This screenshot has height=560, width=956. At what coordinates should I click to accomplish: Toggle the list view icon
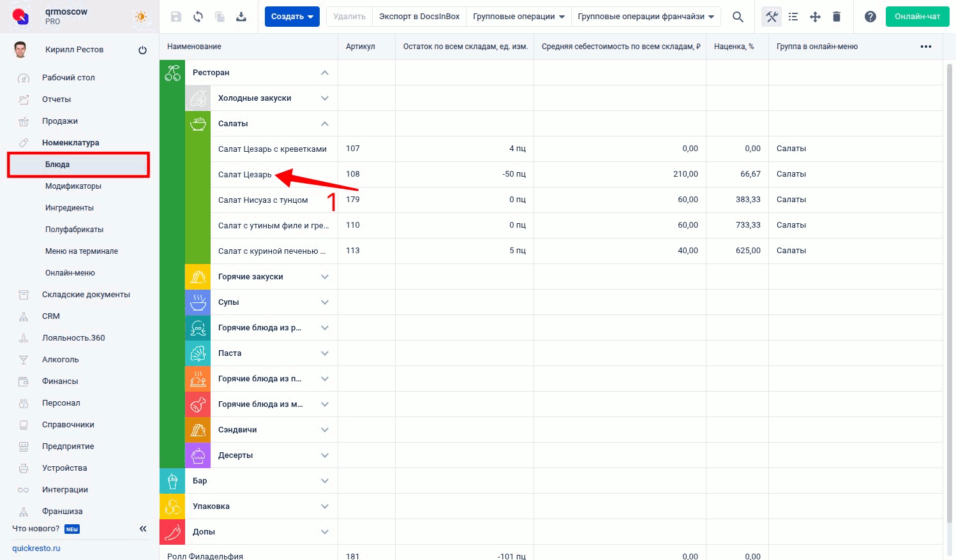793,17
